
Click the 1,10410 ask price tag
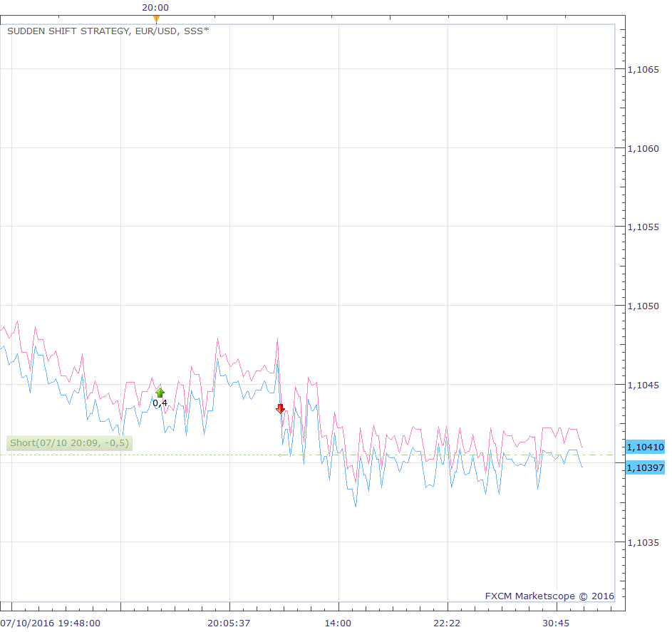(645, 447)
